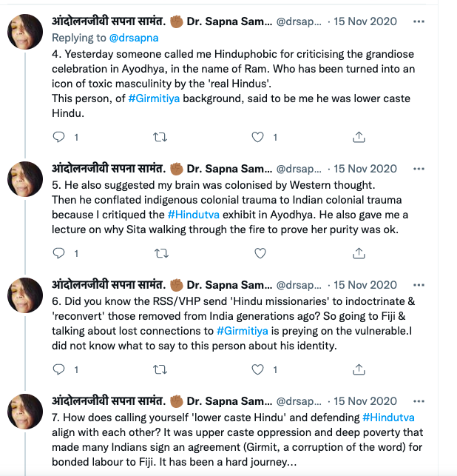Open the 15 Nov 2020 timestamp on tweet 5

[x=365, y=169]
